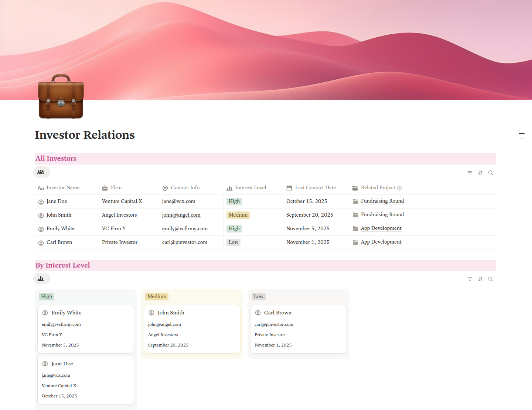Click the September 20, 2025 date cell
The height and width of the screenshot is (410, 532).
(316, 215)
